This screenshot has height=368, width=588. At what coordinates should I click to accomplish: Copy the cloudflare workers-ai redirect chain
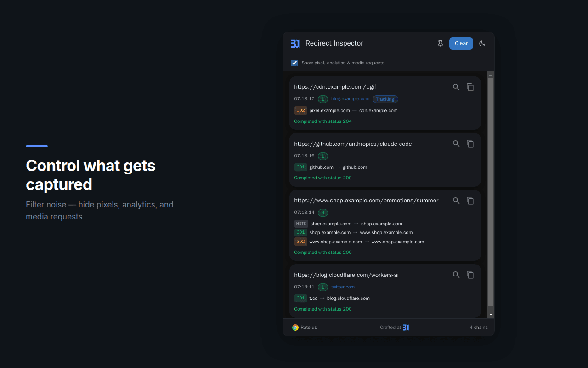[470, 275]
